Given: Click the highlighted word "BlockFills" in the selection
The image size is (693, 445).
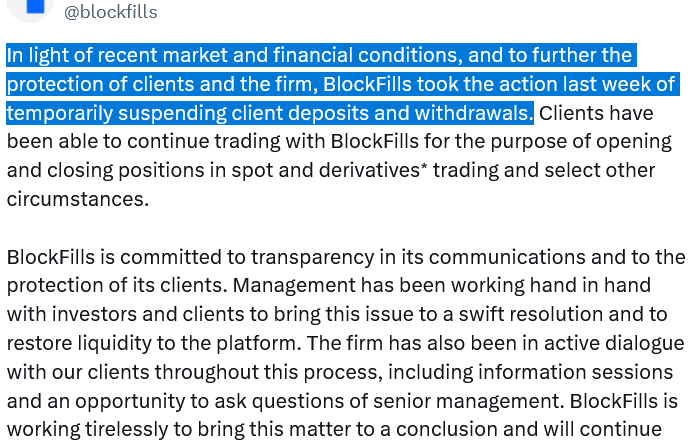Looking at the screenshot, I should tap(379, 83).
